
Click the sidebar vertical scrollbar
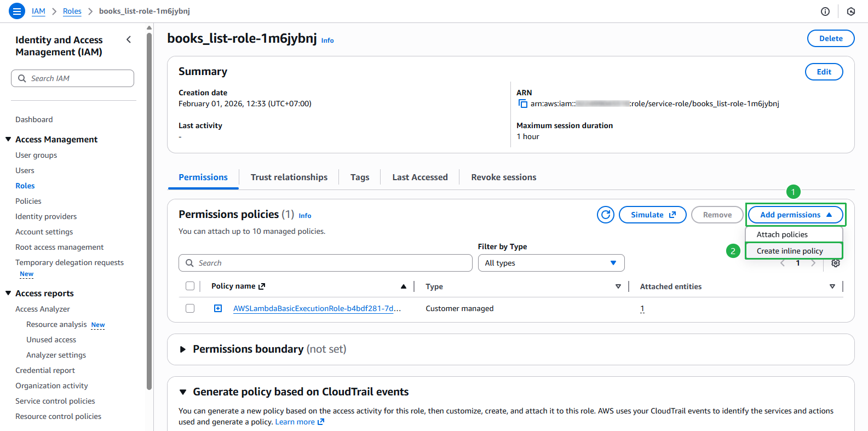(149, 211)
